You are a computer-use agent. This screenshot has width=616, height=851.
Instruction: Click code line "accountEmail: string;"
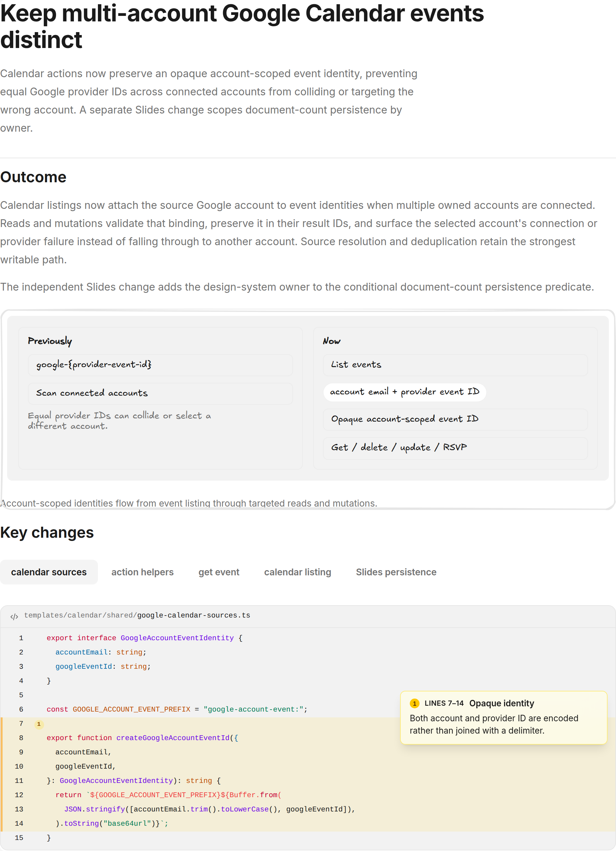[x=101, y=652]
